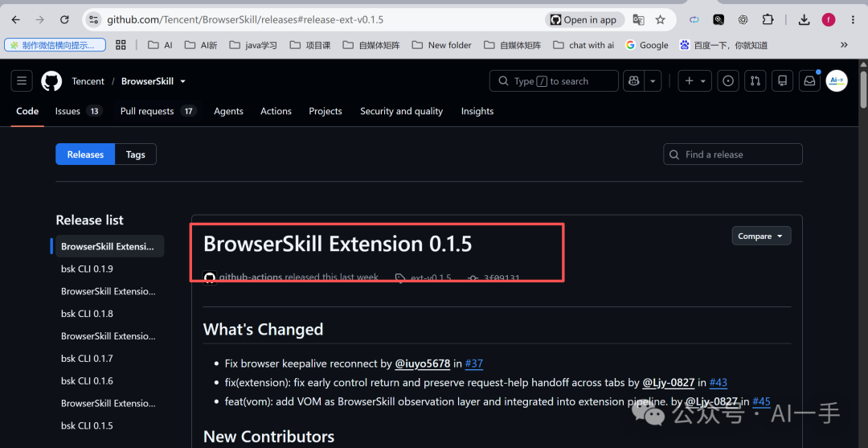Image resolution: width=868 pixels, height=448 pixels.
Task: Open the Google bookmark
Action: (646, 45)
